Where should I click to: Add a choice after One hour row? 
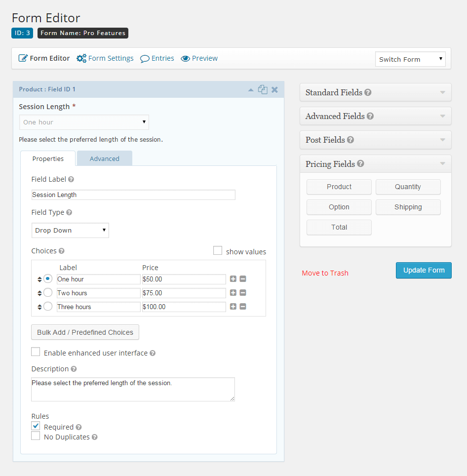233,278
